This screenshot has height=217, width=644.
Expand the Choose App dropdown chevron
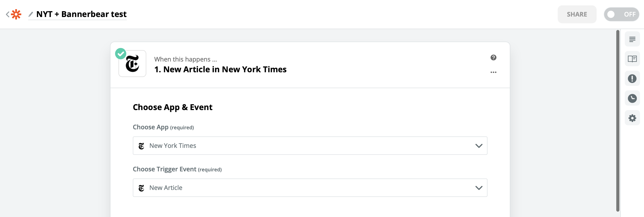(479, 146)
